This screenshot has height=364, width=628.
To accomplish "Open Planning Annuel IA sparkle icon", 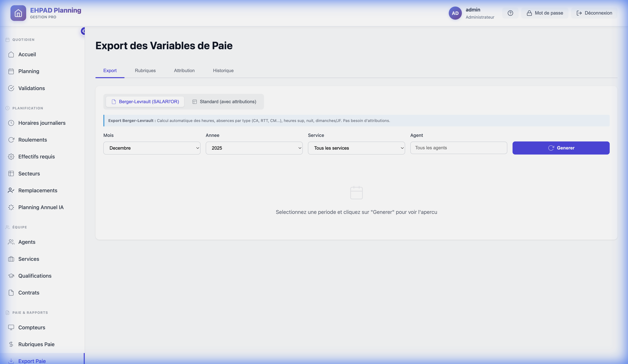I will (11, 207).
